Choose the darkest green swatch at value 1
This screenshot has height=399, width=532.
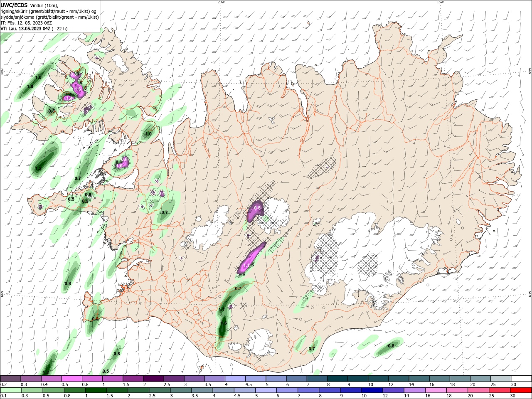[x=96, y=390]
